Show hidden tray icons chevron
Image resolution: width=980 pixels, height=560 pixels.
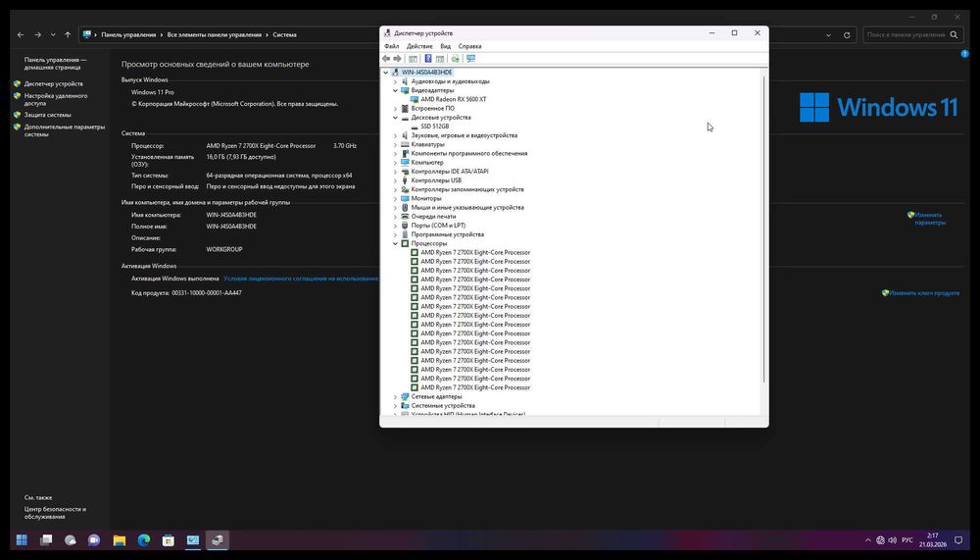pyautogui.click(x=867, y=540)
